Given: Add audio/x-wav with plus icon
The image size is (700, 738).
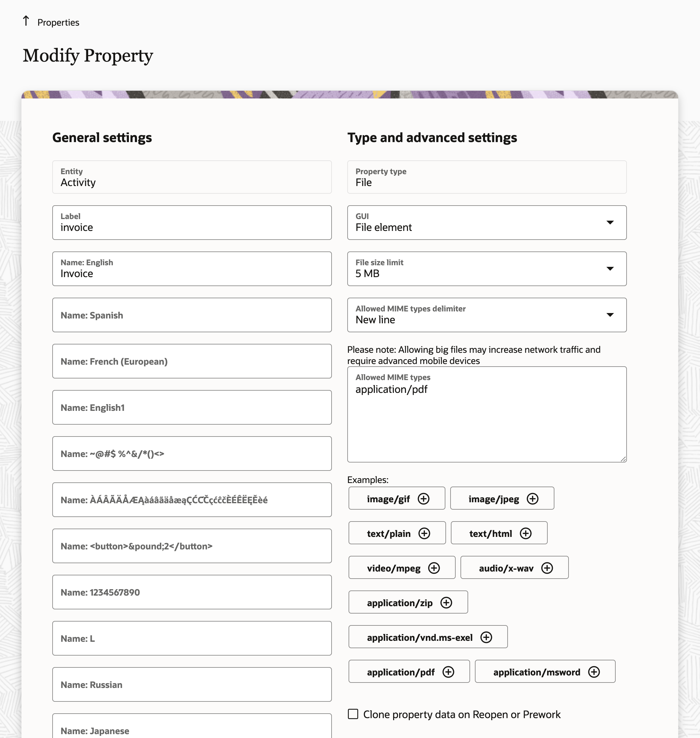Looking at the screenshot, I should [x=547, y=568].
